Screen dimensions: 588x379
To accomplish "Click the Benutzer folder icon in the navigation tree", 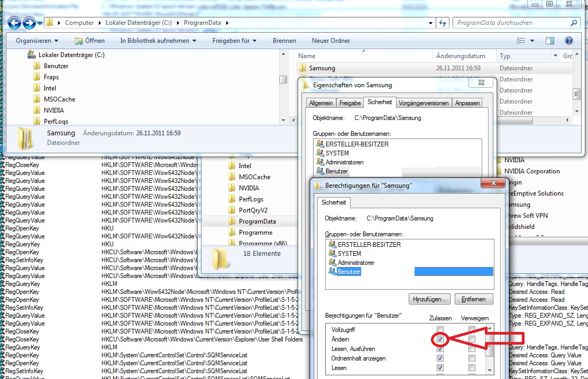I will coord(36,66).
